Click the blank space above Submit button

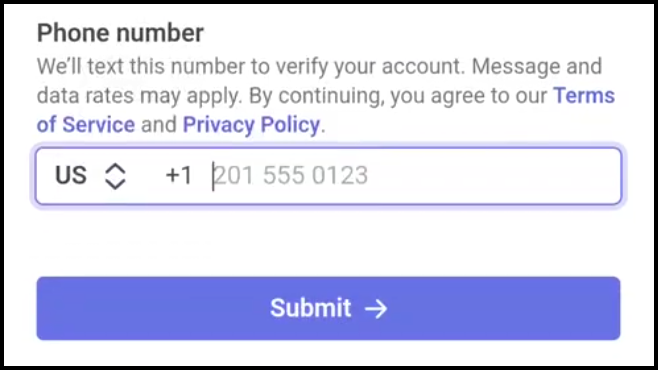(328, 241)
